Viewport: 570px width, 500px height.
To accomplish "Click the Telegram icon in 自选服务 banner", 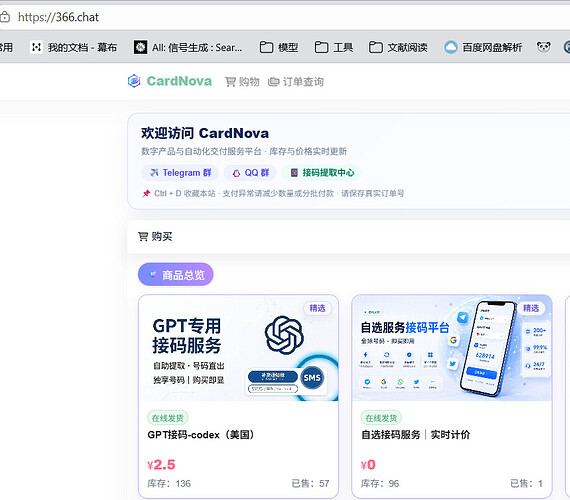I will tap(462, 317).
